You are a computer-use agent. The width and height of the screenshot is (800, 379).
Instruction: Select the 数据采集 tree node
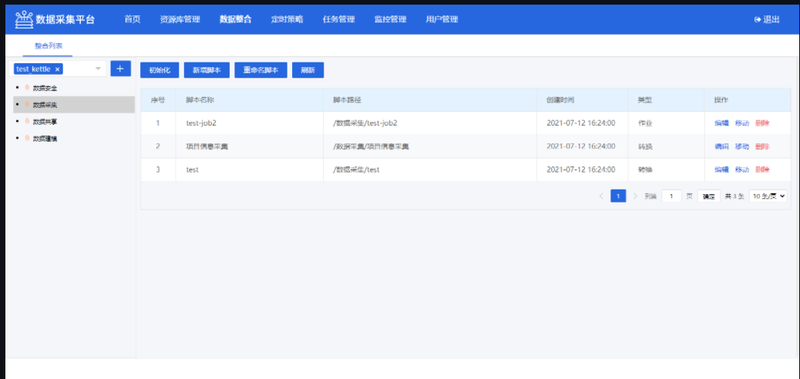click(45, 105)
